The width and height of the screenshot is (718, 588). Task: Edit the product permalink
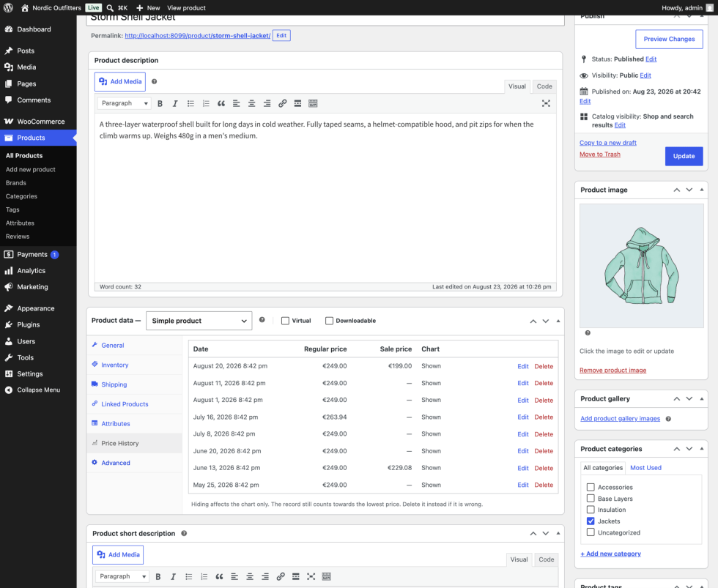click(x=281, y=35)
